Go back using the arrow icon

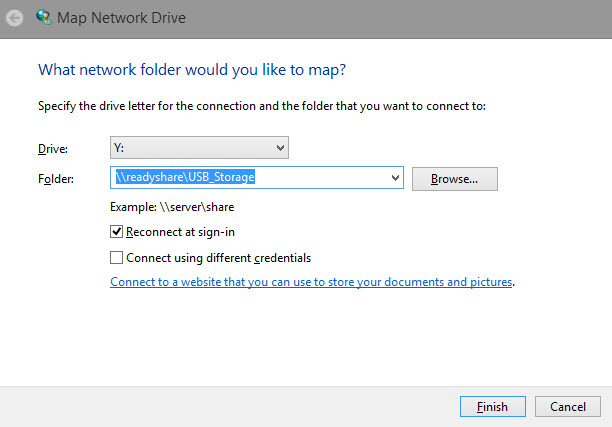click(15, 18)
